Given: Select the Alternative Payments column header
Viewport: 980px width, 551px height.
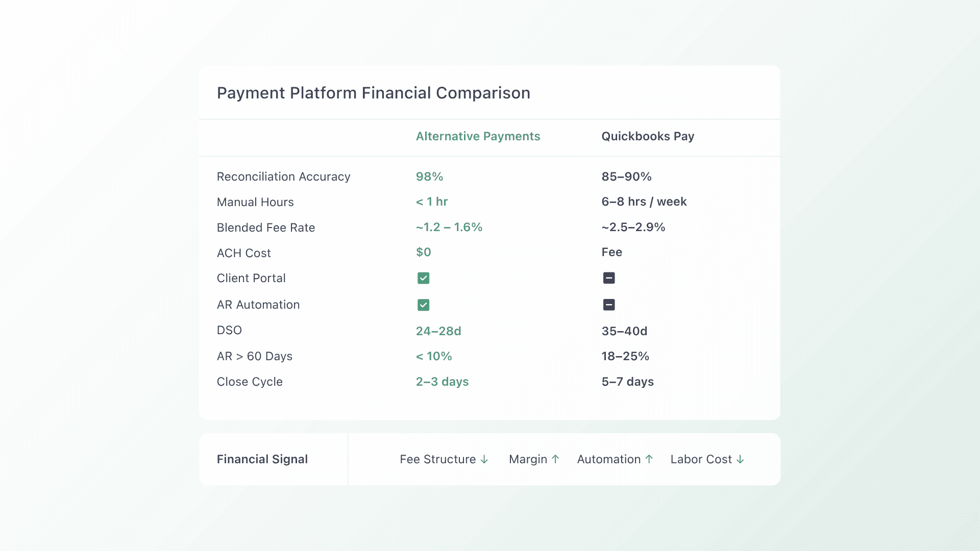Looking at the screenshot, I should pos(478,136).
